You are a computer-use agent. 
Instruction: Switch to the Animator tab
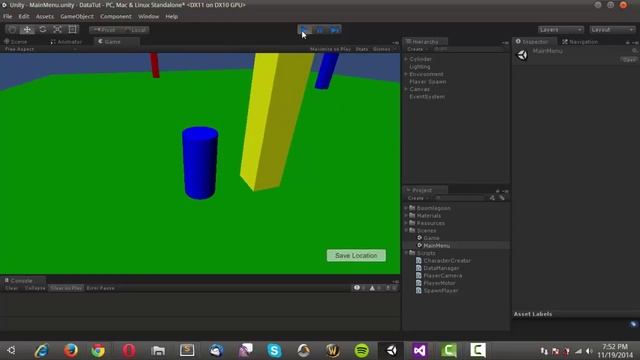[x=66, y=42]
